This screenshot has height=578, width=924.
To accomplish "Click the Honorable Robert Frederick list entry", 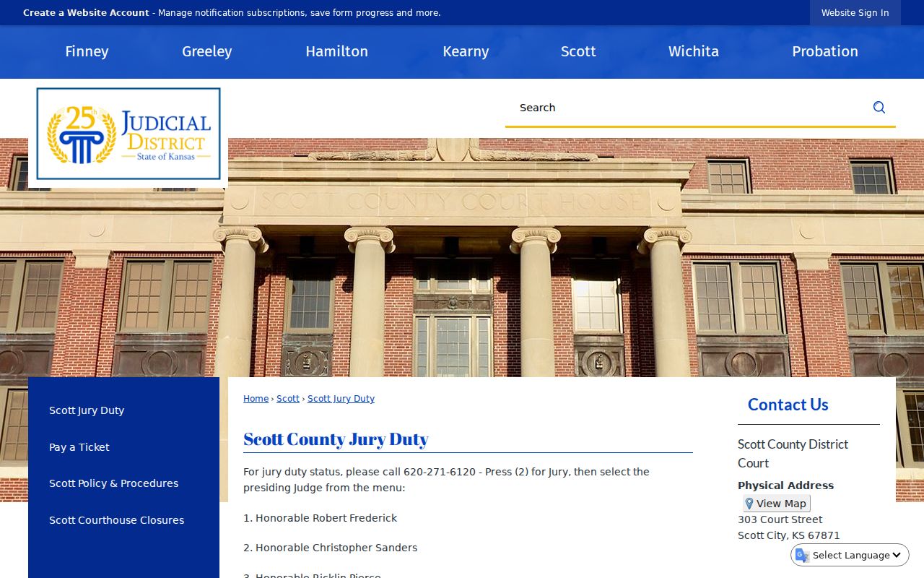I will 320,518.
